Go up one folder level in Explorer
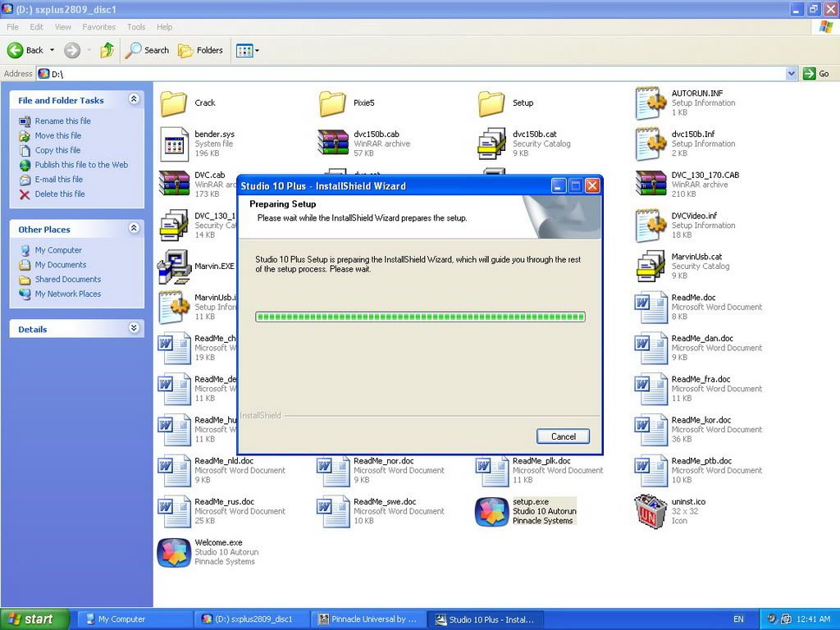The width and height of the screenshot is (840, 630). [x=107, y=50]
